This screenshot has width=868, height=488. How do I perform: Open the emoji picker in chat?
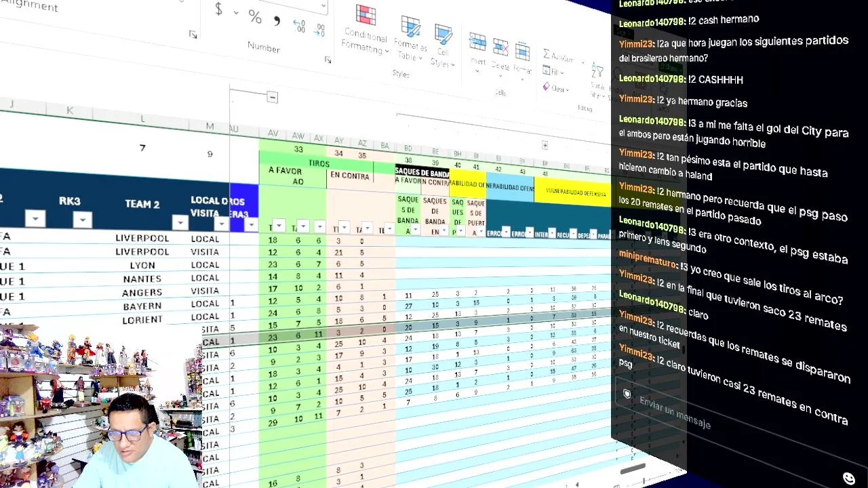coord(849,479)
